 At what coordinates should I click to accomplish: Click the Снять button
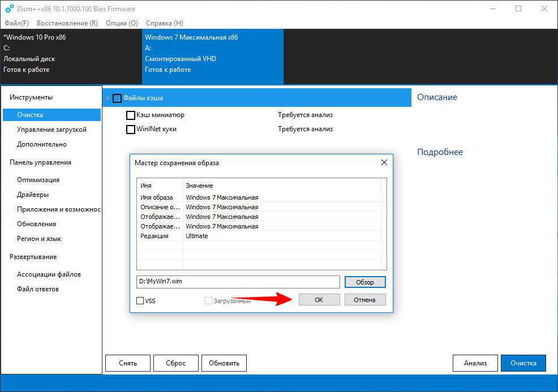[128, 363]
